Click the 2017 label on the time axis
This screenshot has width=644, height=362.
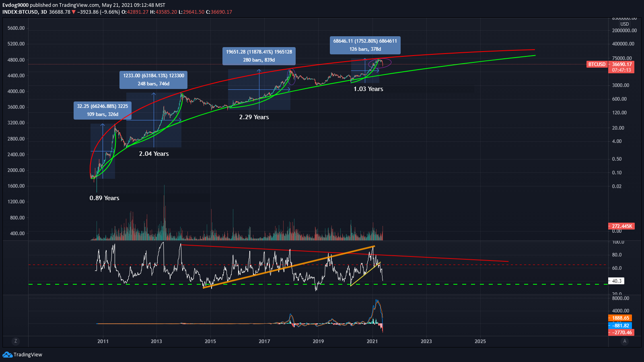pos(264,341)
